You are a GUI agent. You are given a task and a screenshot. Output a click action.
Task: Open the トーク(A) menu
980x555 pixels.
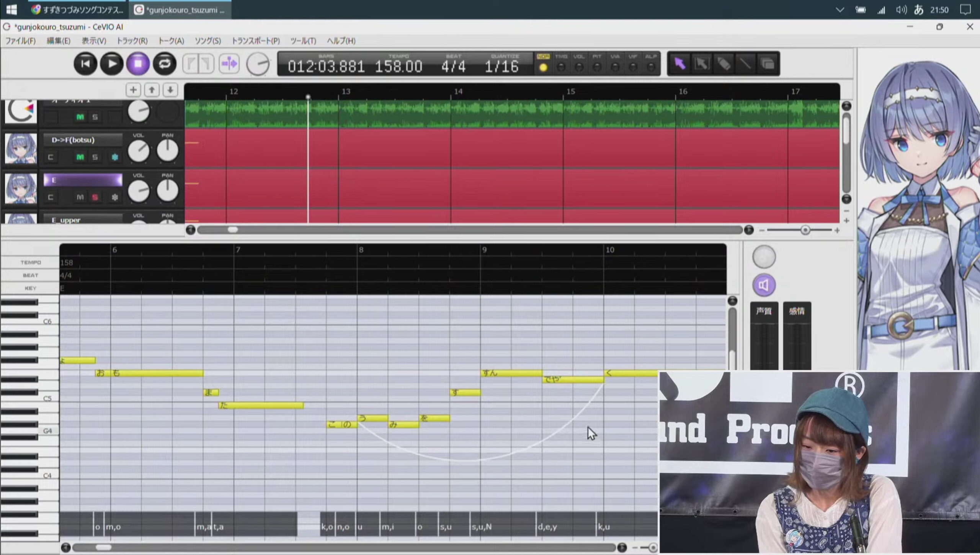coord(171,41)
